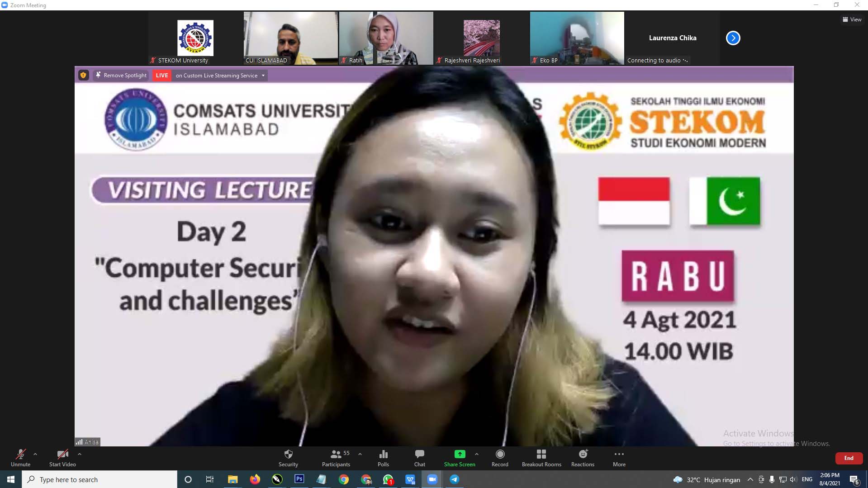Image resolution: width=868 pixels, height=488 pixels.
Task: Click the meeting encryption shield icon
Action: point(83,75)
